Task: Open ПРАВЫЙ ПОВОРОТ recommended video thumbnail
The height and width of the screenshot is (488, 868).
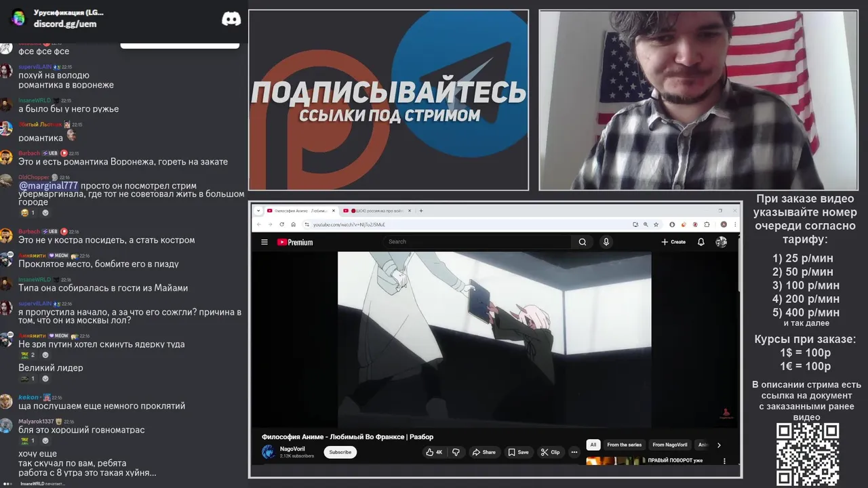Action: click(x=615, y=462)
